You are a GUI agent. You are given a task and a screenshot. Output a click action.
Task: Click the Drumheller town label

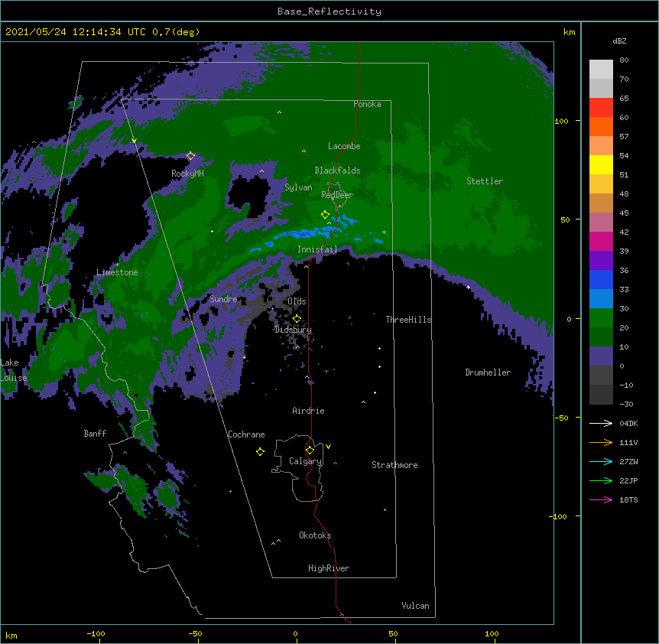pos(488,372)
